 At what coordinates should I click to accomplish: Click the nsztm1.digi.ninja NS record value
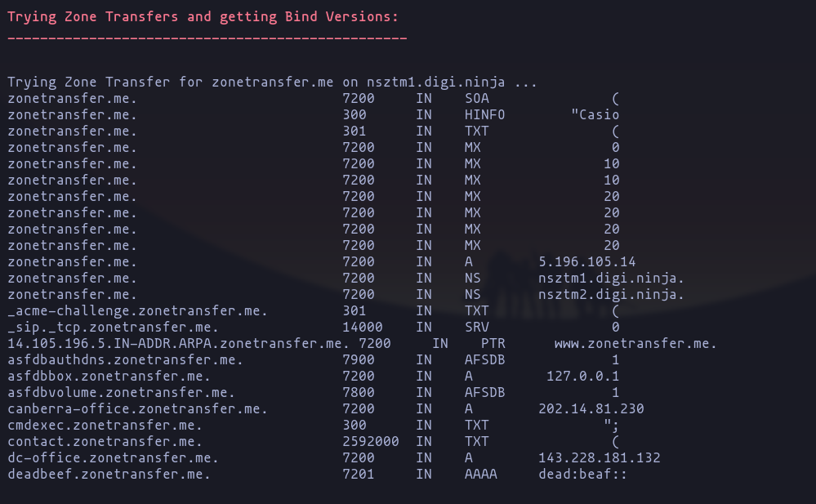pos(611,278)
